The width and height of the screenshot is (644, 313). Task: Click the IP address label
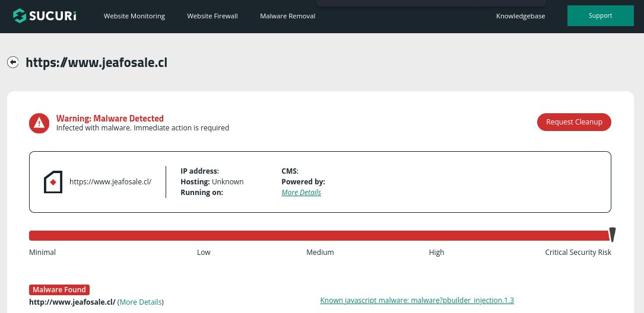pyautogui.click(x=199, y=171)
